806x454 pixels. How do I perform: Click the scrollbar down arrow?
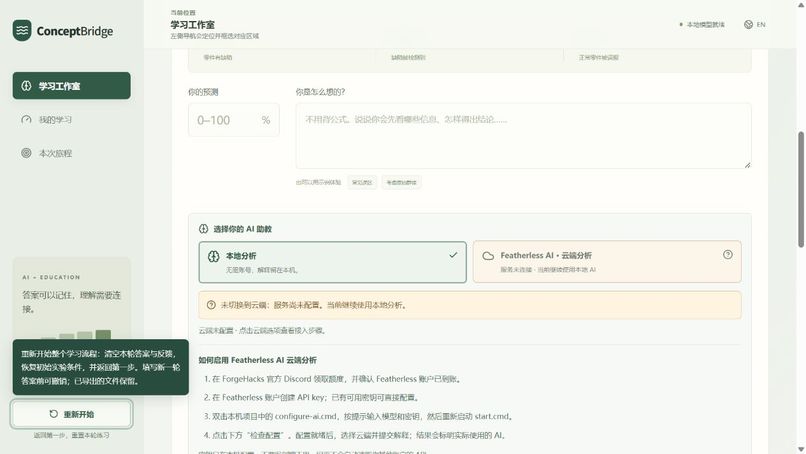[801, 450]
